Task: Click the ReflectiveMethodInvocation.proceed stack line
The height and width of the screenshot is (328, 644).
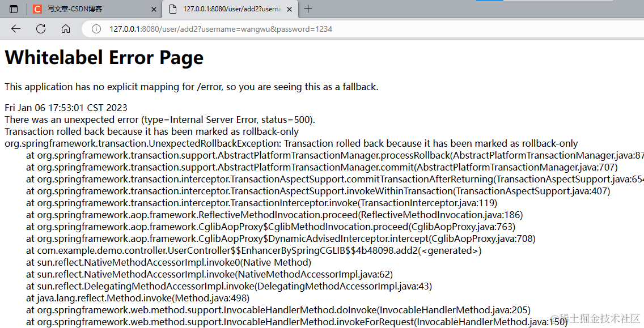Action: 274,215
